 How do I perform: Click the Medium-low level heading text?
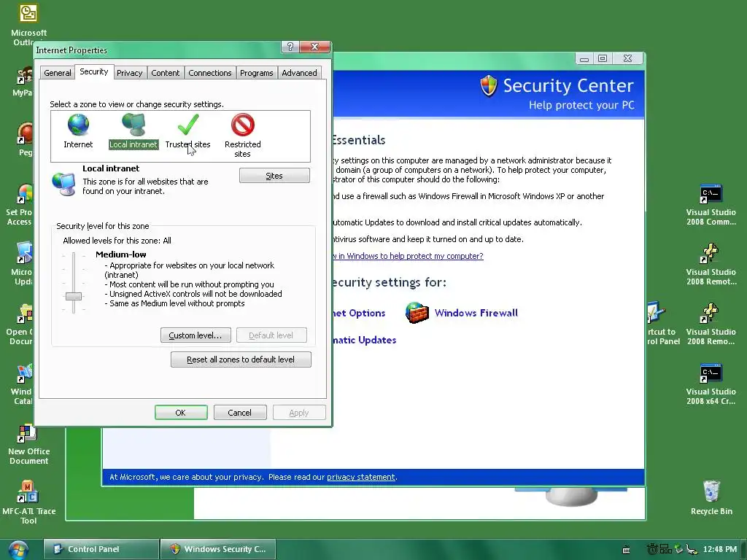click(121, 254)
